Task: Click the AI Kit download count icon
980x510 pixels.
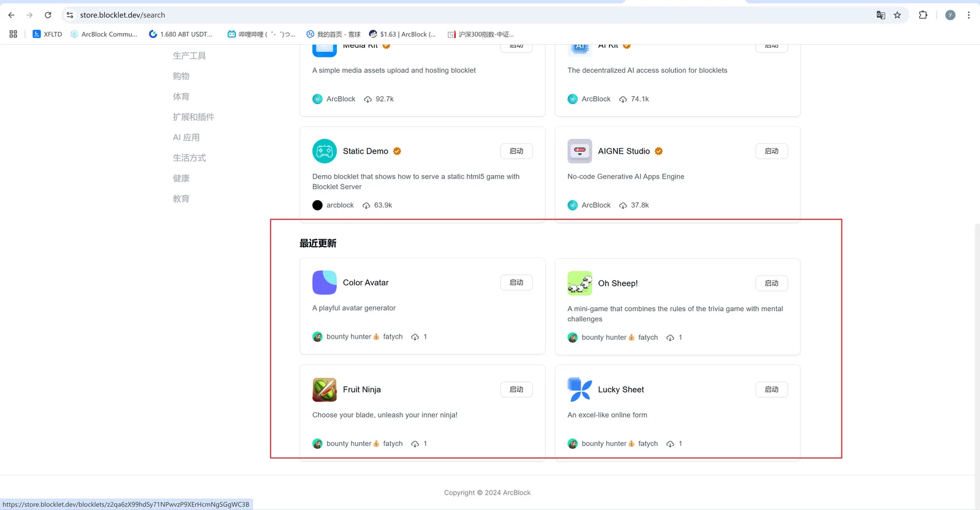Action: 623,99
